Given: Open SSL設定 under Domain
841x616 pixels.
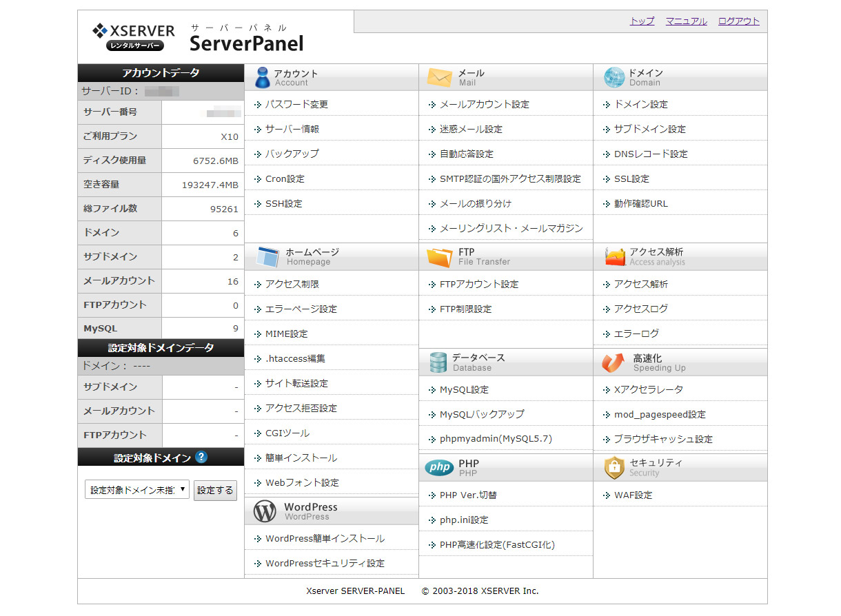Looking at the screenshot, I should pyautogui.click(x=631, y=179).
